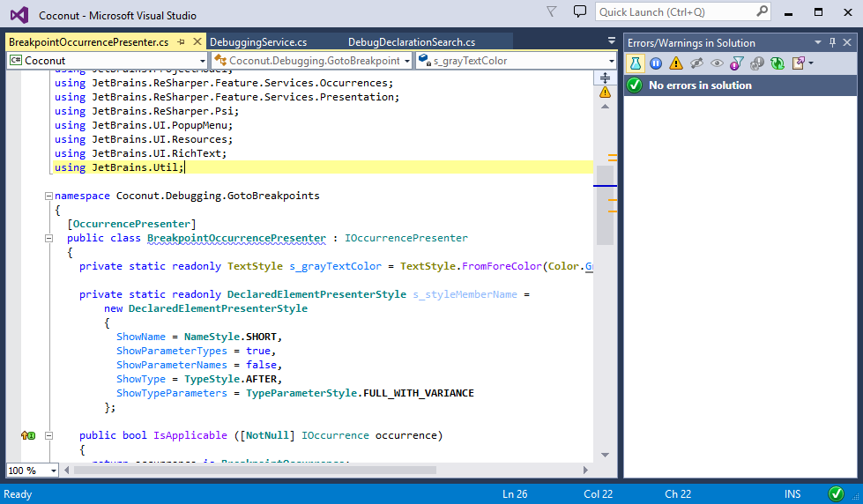Click the ReSharper warning marker icon
This screenshot has width=863, height=504.
(x=605, y=92)
